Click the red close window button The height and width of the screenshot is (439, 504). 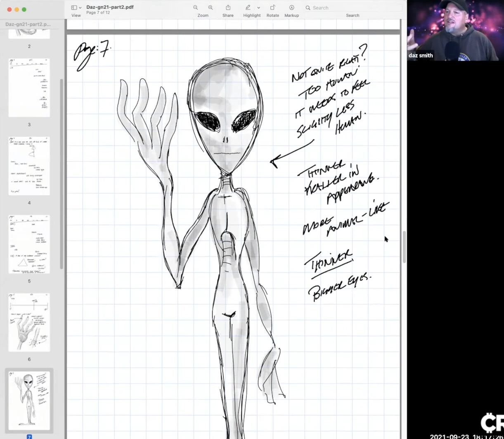[9, 9]
